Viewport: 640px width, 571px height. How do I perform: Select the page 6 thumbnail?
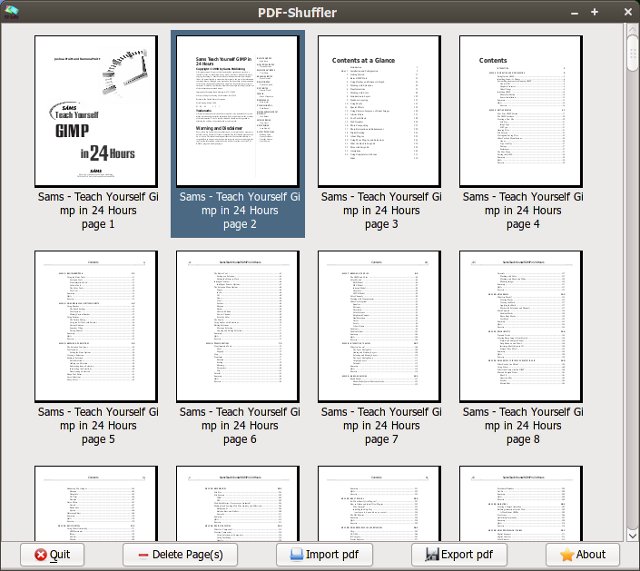pos(238,325)
